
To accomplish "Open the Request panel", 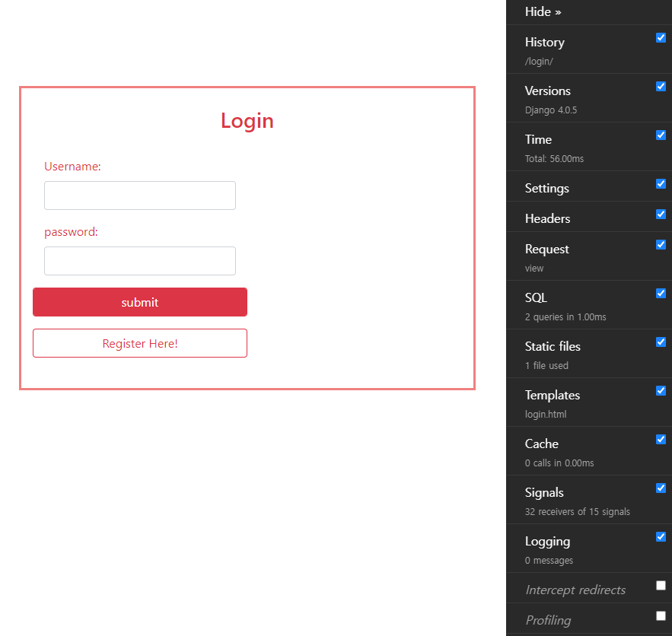I will [547, 250].
